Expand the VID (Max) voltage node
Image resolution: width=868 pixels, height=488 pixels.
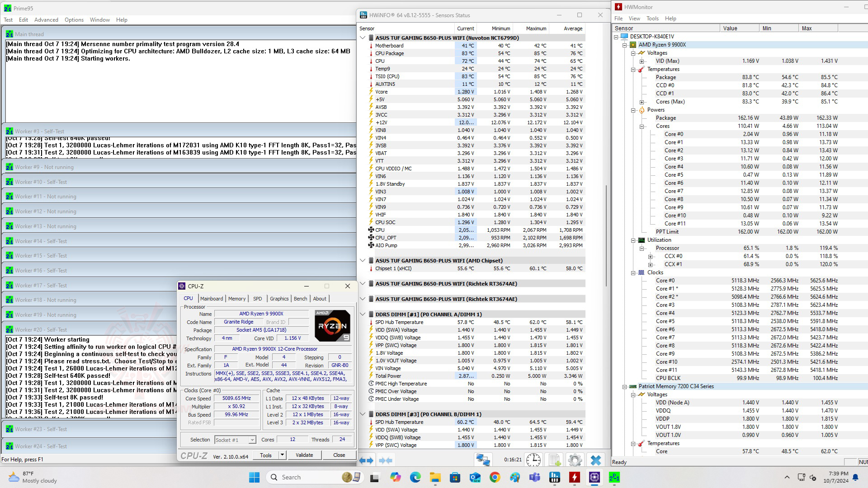(642, 61)
